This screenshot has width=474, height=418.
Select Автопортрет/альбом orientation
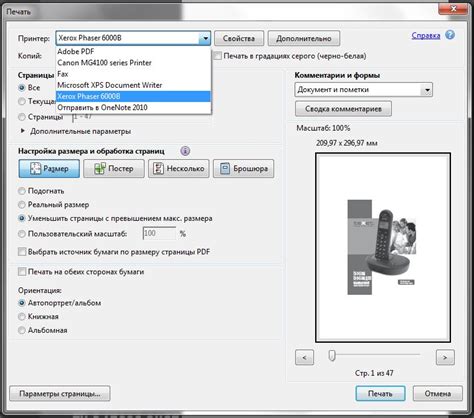[22, 303]
